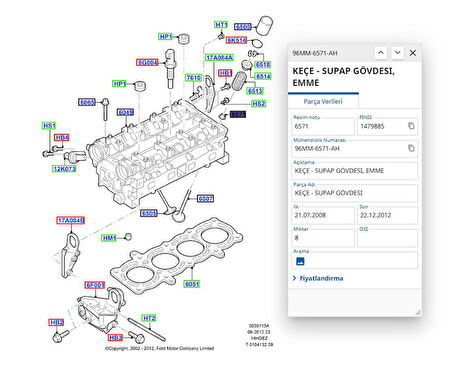
Task: Select bolt callout 6065
Action: click(87, 102)
